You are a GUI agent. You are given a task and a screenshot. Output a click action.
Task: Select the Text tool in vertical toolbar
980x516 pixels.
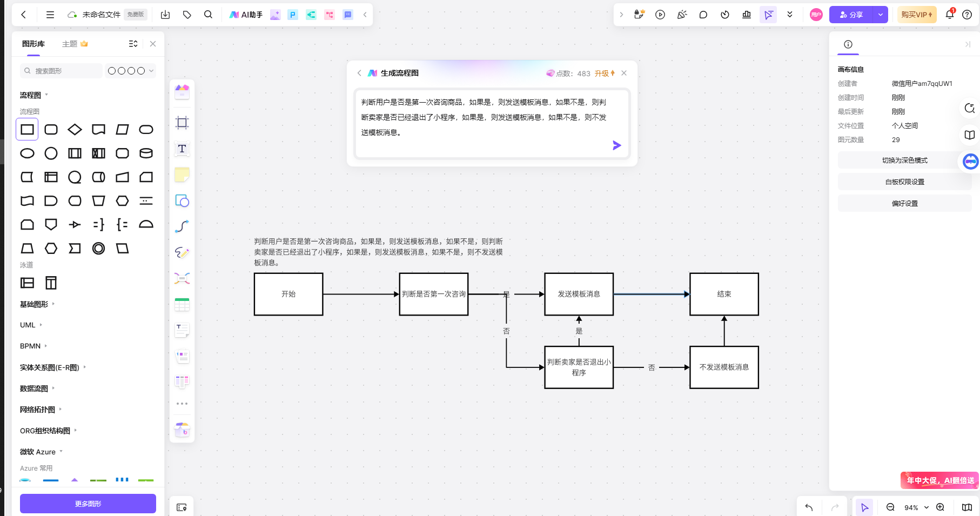(182, 149)
